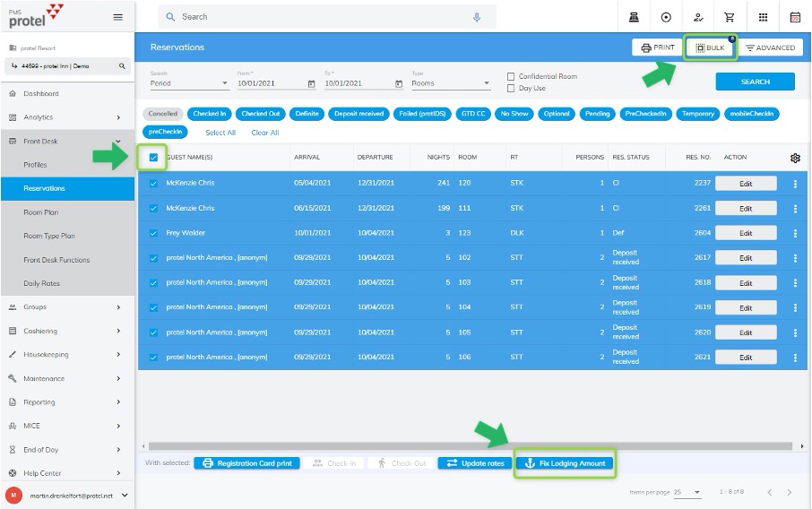This screenshot has width=812, height=509.
Task: Click the microphone icon in search bar
Action: click(x=477, y=17)
